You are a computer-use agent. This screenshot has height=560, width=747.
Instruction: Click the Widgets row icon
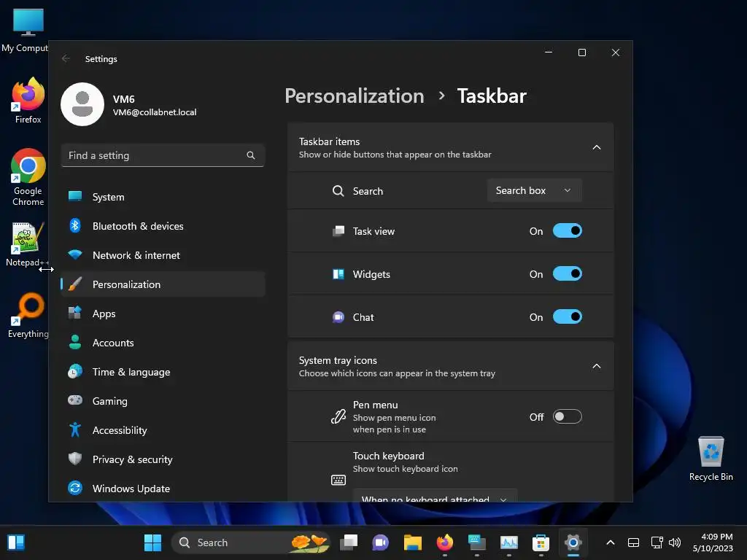(x=338, y=274)
